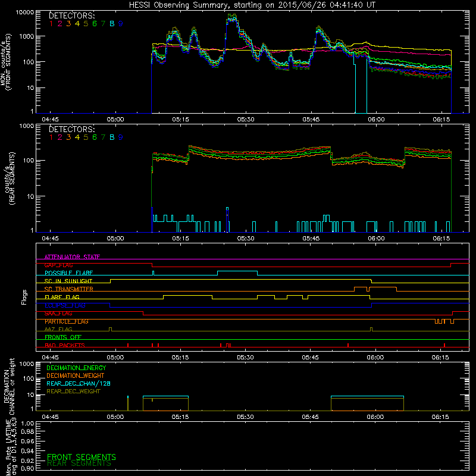This screenshot has width=476, height=476.
Task: Select "DETECTORS:" label in the rear segments panel
Action: pos(72,129)
